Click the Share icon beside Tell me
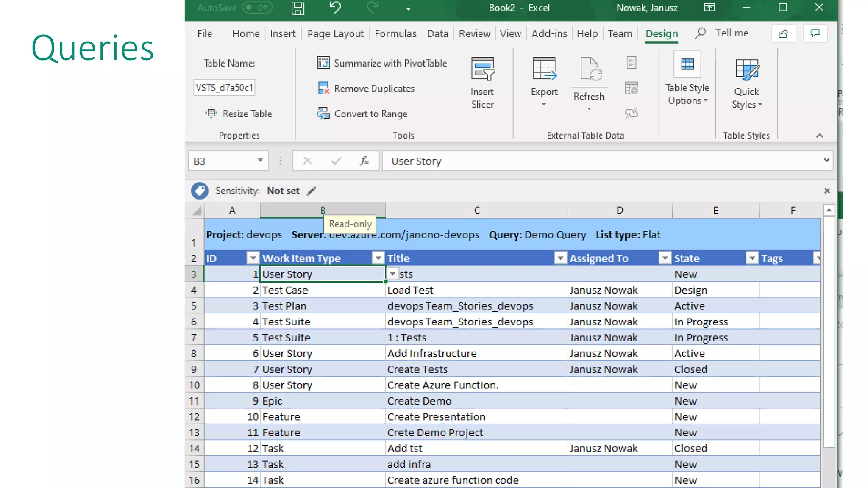Screen dimensions: 868x488 click(783, 33)
